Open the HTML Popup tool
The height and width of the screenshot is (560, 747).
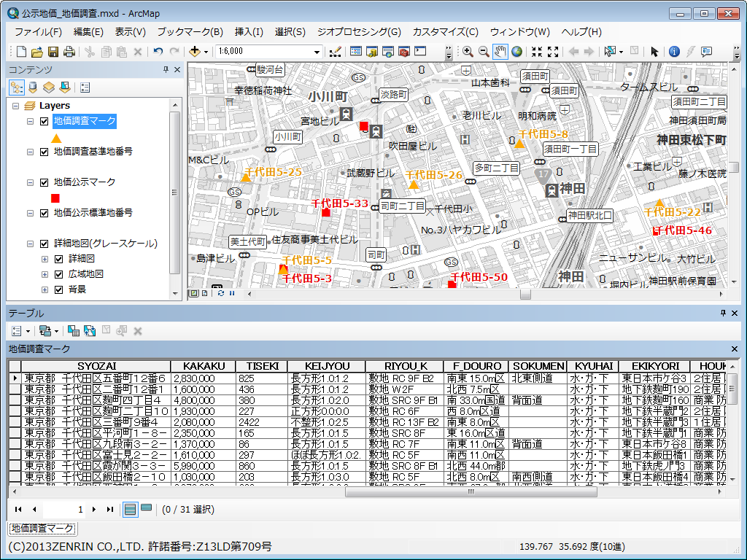(706, 52)
